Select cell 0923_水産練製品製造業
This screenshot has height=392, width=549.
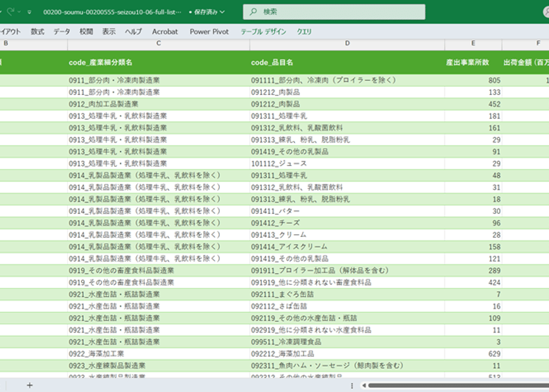point(159,366)
